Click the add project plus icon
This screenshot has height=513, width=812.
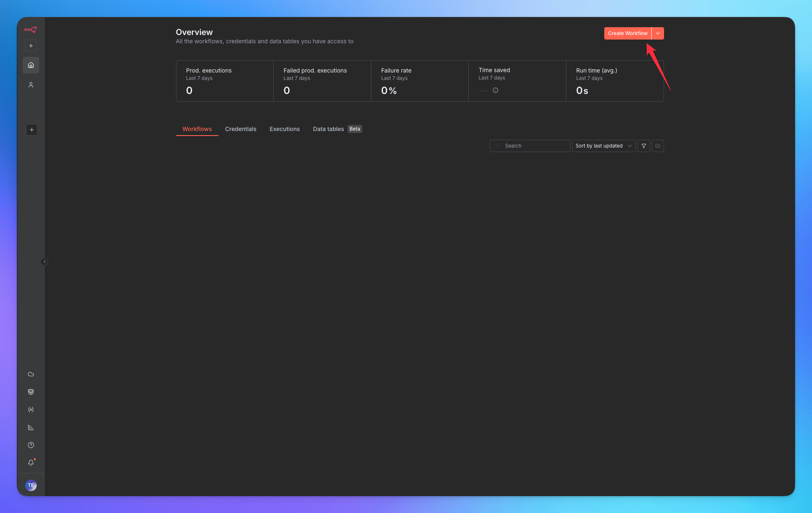click(x=32, y=130)
